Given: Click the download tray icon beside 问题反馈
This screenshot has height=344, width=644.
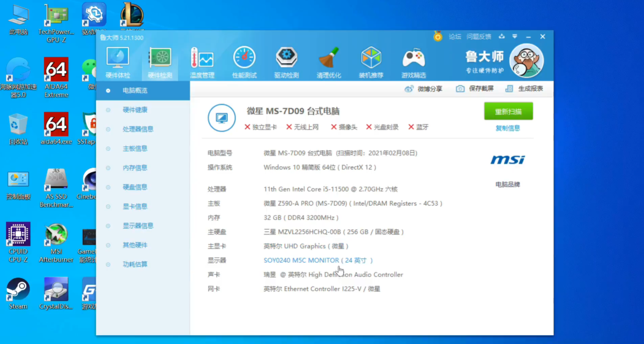Looking at the screenshot, I should pos(502,37).
